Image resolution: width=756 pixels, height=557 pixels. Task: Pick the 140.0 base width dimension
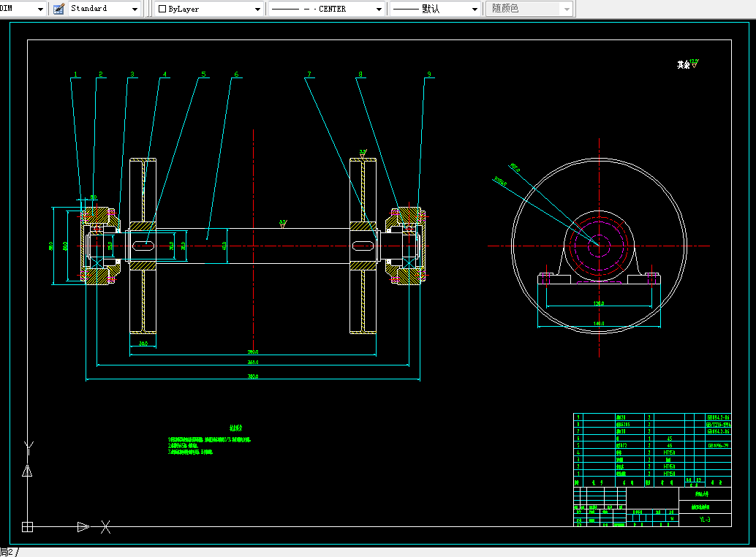(599, 324)
